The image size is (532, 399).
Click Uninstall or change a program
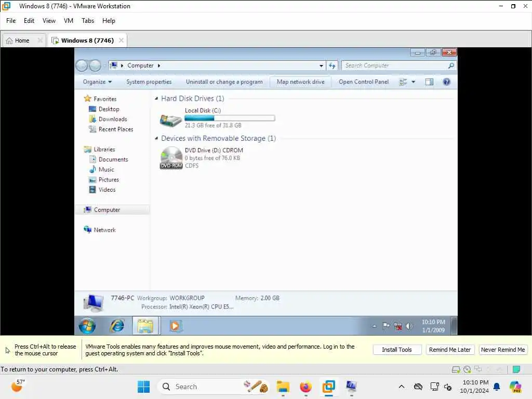(x=224, y=82)
